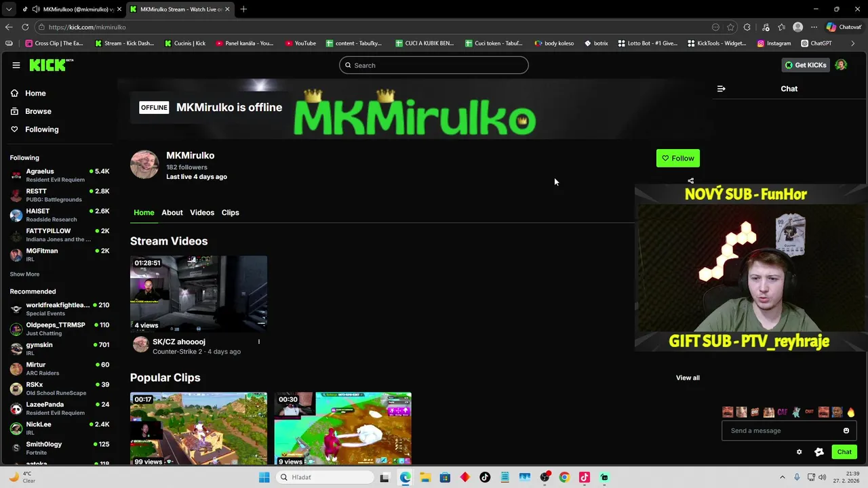Open the Windows Start menu

264,477
